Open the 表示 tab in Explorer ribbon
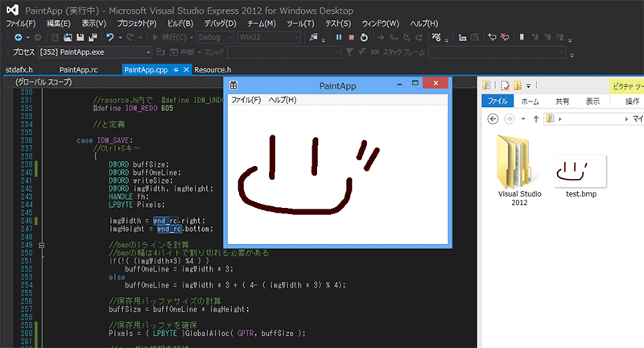 tap(592, 101)
